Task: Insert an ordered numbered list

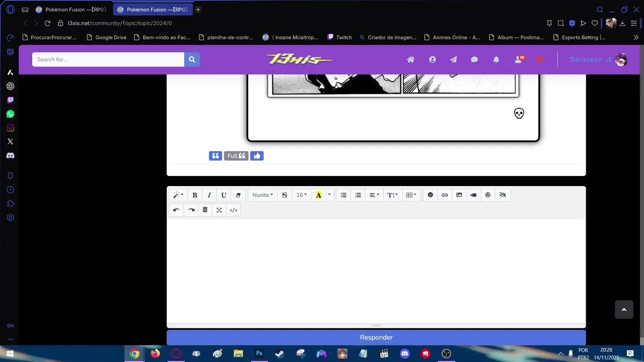Action: (358, 195)
